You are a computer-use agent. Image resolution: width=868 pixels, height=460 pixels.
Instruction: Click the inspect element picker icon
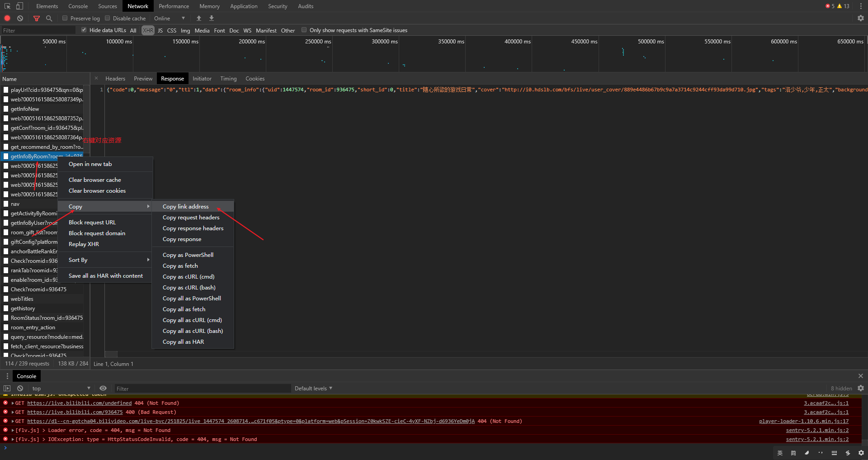(x=7, y=6)
